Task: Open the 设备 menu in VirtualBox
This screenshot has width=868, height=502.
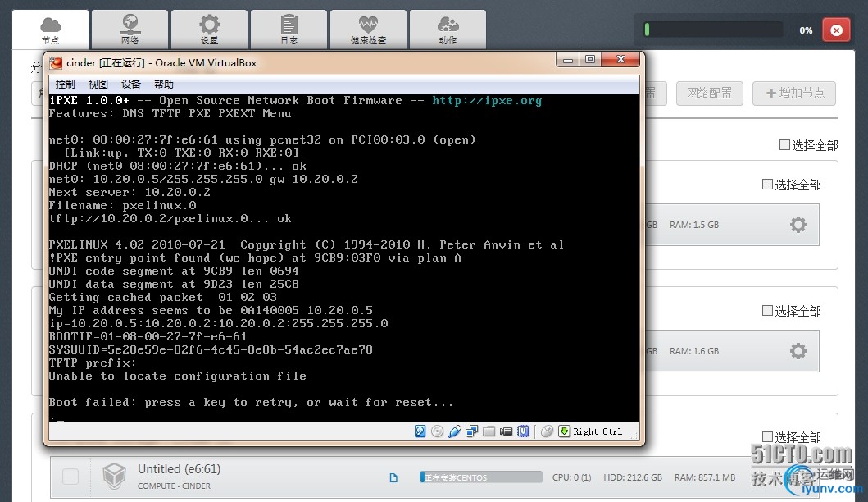Action: (130, 84)
